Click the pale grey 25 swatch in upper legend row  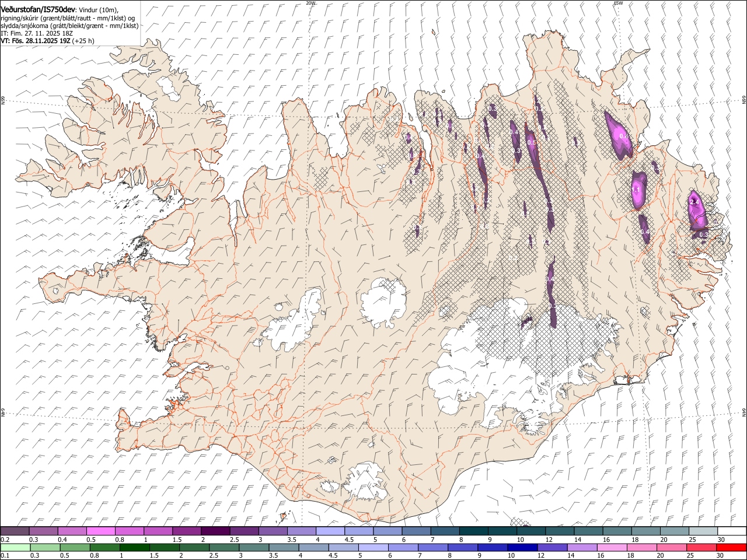703,531
